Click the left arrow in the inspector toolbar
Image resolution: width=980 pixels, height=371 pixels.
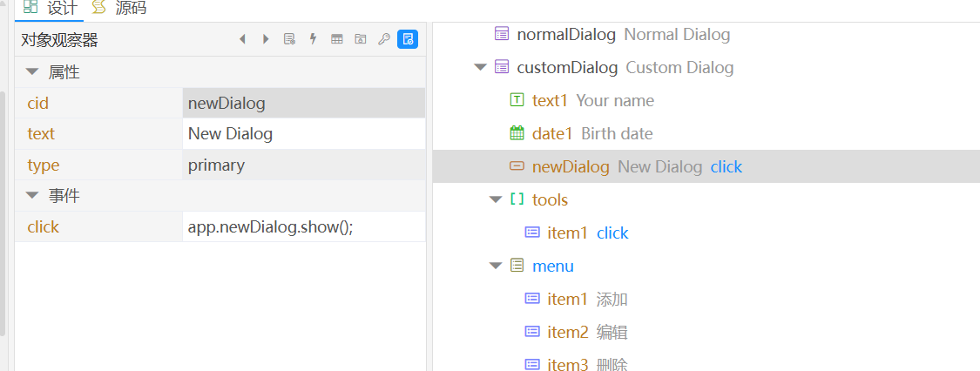(243, 39)
